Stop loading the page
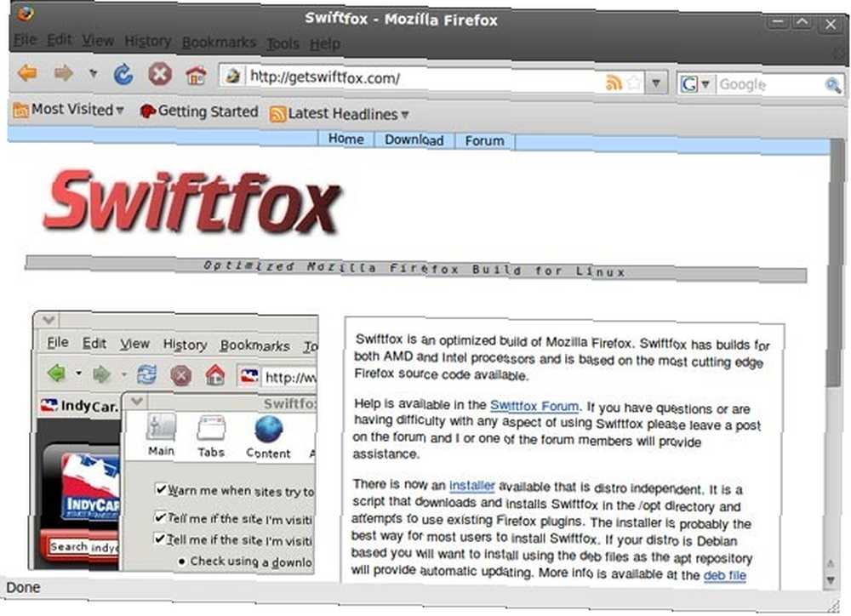The image size is (851, 616). [x=160, y=74]
